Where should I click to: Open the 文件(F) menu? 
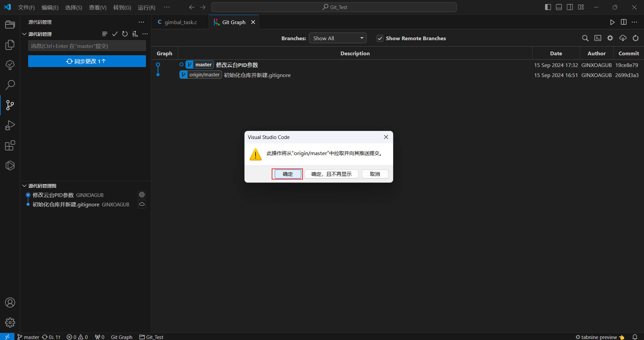click(26, 7)
